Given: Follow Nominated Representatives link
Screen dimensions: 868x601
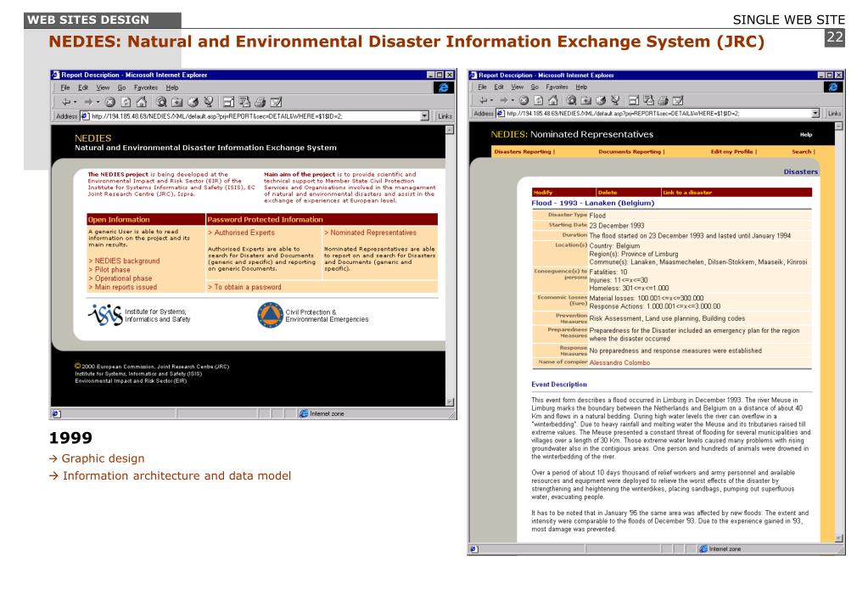Looking at the screenshot, I should [x=370, y=233].
